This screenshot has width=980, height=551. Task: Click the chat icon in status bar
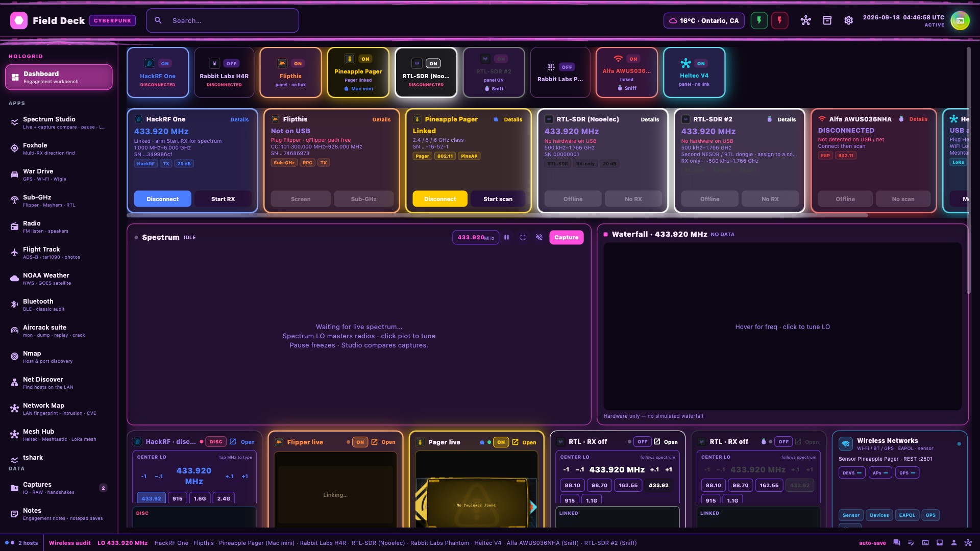[896, 543]
